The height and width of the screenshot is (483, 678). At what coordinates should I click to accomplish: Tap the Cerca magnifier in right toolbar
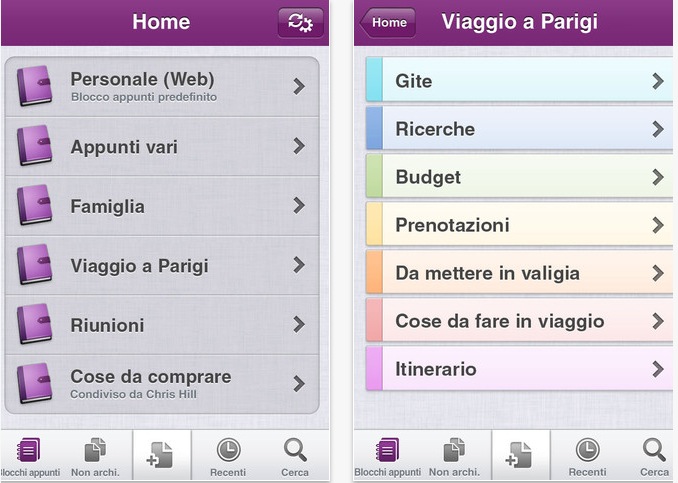654,450
